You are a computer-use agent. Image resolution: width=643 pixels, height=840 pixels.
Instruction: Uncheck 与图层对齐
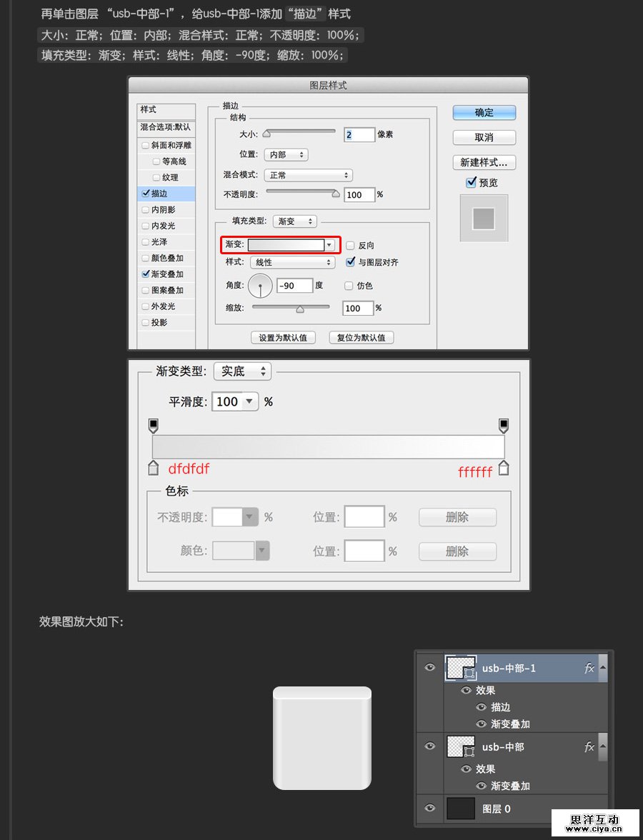point(349,261)
